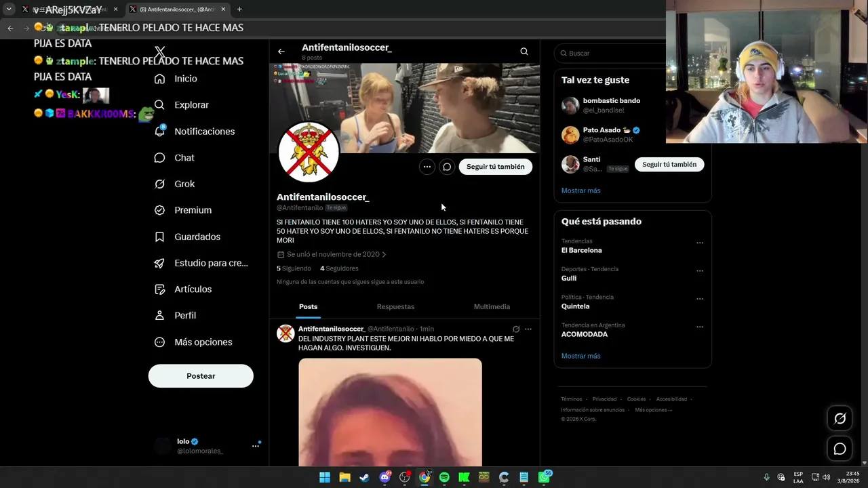Open the profile avatar picture
Viewport: 868px width, 488px height.
(x=309, y=152)
